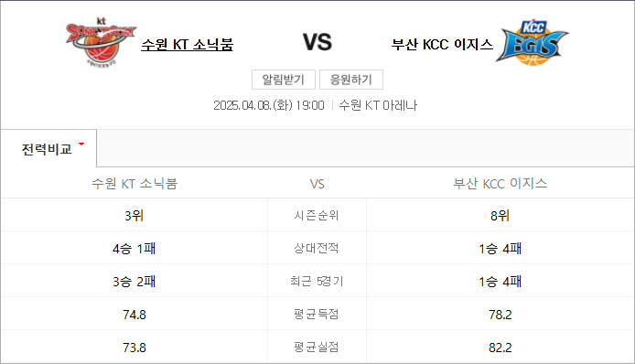Viewport: 635px width, 364px height.
Task: Click the venue 수원 KT 아레나
Action: coord(378,106)
